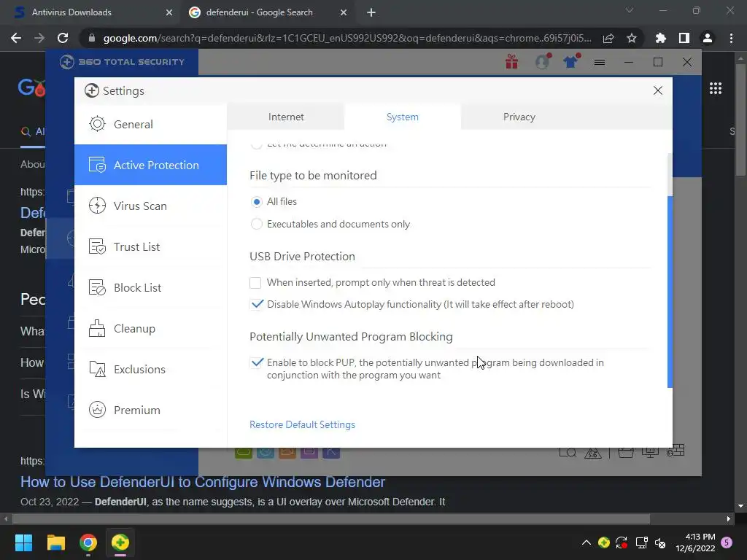Click Restore Default Settings link

303,425
